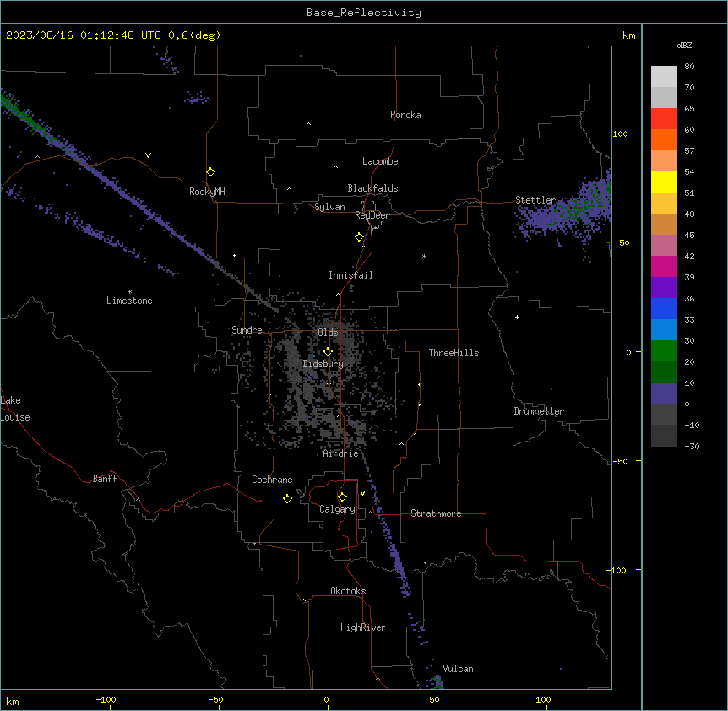Click the bottom axis -100 km tick label

tap(106, 699)
